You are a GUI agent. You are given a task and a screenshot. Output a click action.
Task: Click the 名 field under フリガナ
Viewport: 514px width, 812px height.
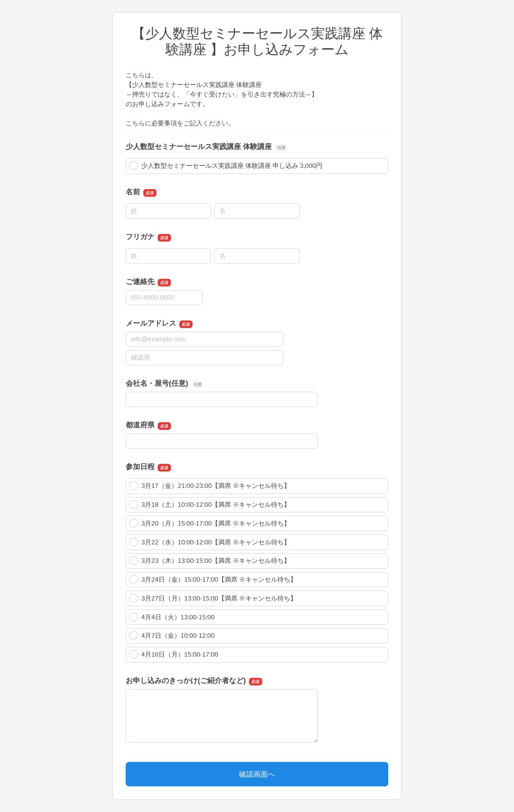pyautogui.click(x=257, y=256)
